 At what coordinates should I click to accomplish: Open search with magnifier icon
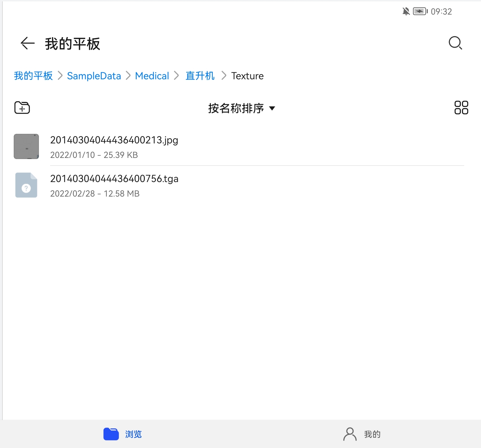click(455, 43)
